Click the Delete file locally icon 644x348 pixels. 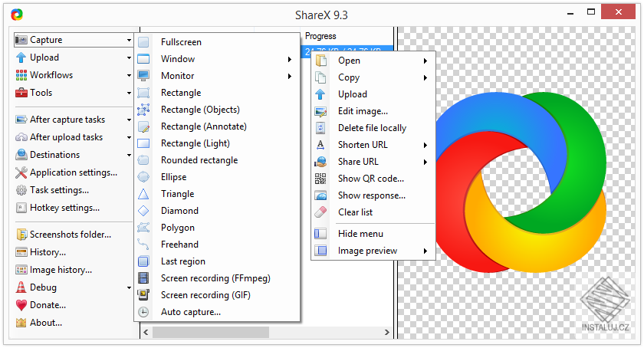pos(320,128)
